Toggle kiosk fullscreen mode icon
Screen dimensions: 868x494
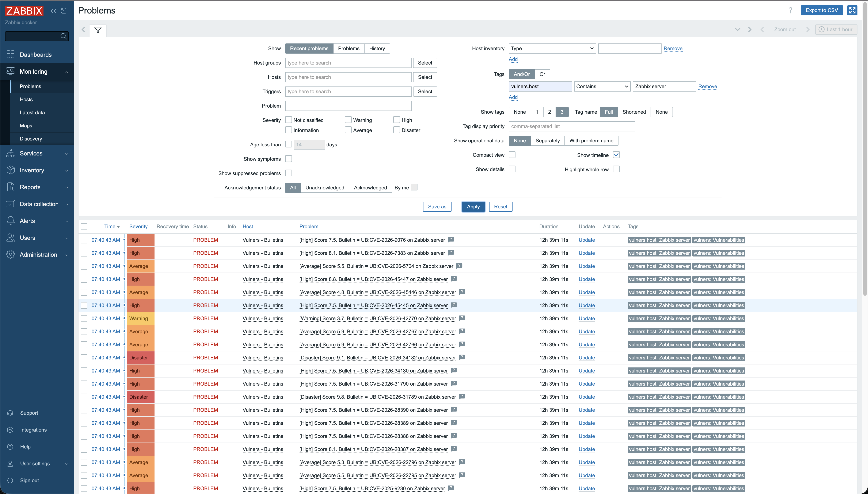(x=852, y=11)
